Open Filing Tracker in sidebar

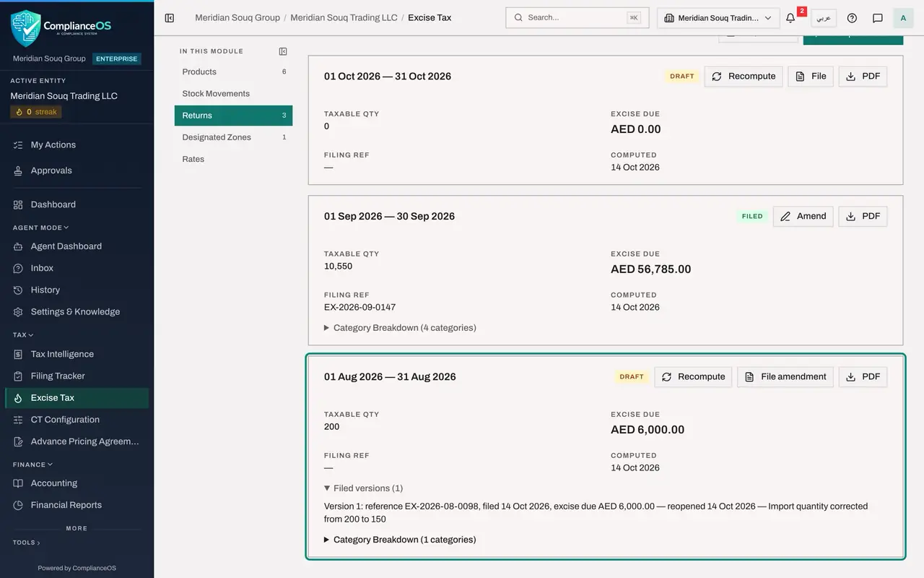77,376
